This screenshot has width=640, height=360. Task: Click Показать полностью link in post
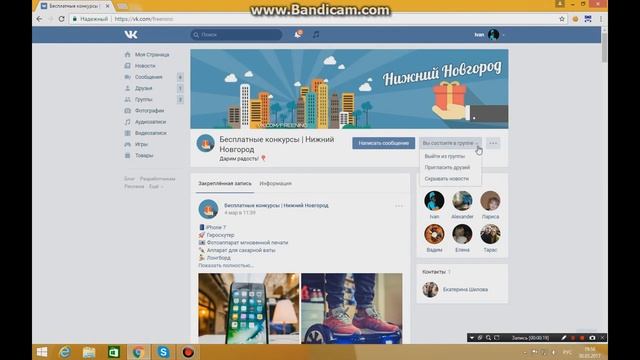(226, 266)
